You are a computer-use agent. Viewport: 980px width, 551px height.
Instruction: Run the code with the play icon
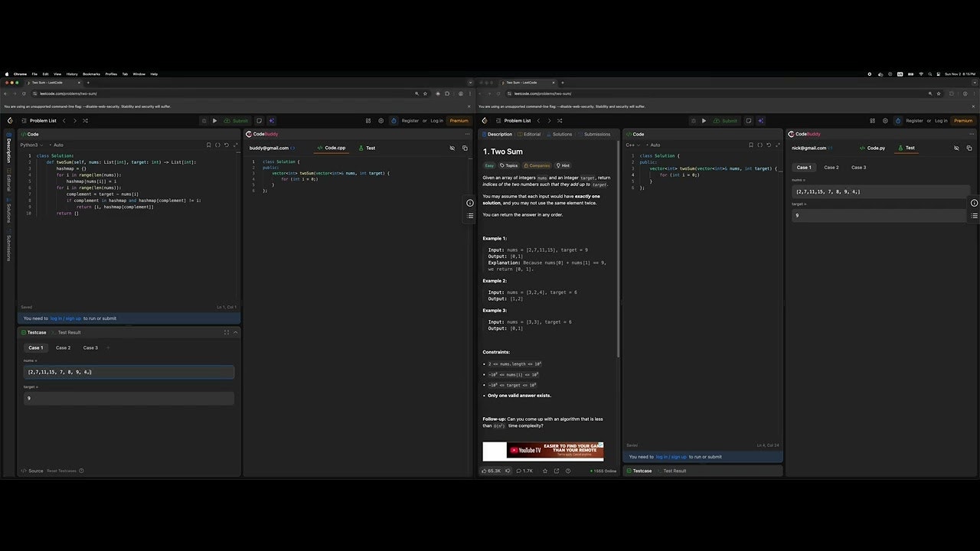tap(215, 121)
